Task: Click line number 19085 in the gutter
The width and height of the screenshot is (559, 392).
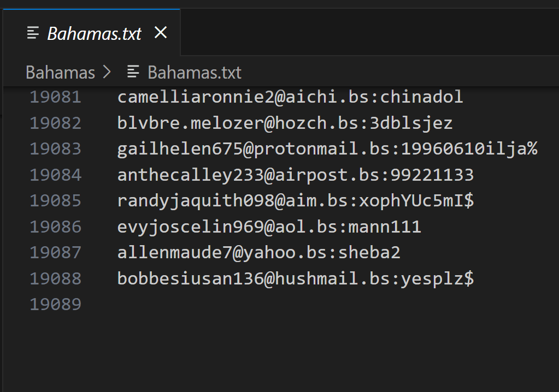Action: coord(55,201)
